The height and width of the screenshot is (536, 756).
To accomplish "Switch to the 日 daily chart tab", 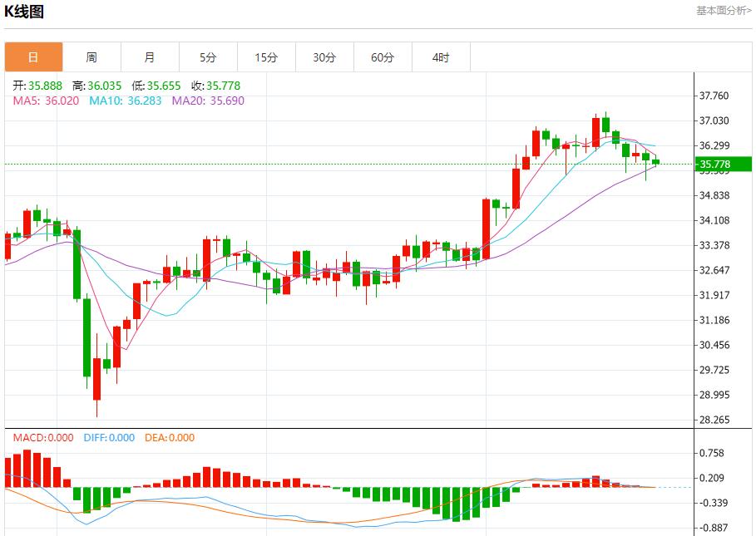I will [33, 57].
